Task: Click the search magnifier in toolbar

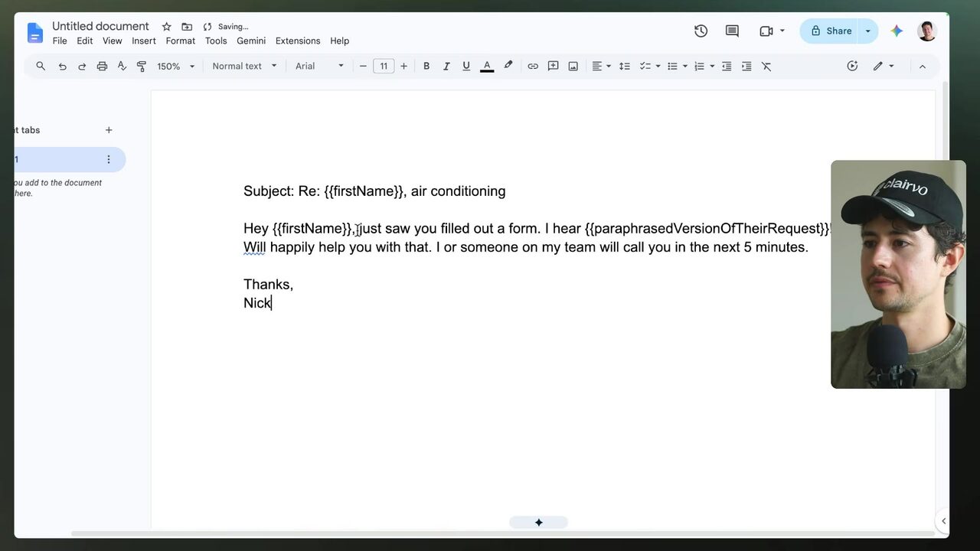Action: [41, 66]
